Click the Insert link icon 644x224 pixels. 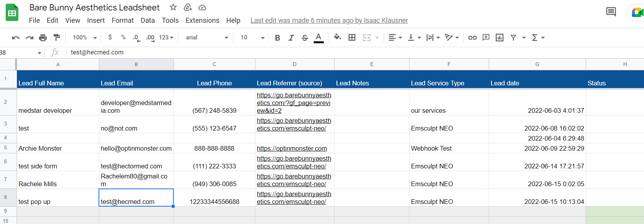[x=472, y=37]
